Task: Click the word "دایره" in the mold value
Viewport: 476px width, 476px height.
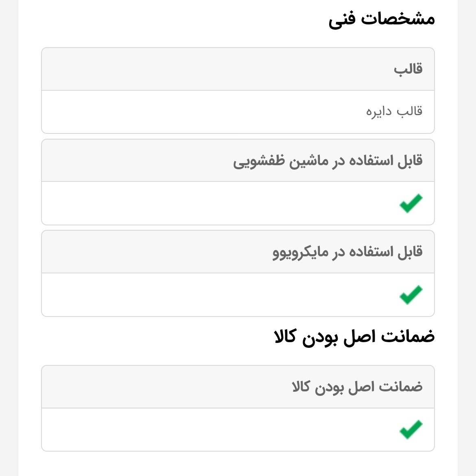Action: (x=379, y=111)
